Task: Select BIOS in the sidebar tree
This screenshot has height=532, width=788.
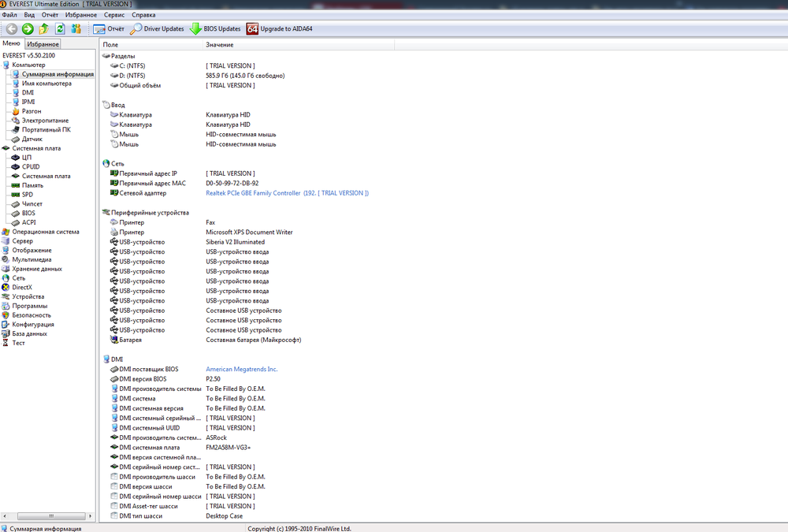Action: click(28, 214)
